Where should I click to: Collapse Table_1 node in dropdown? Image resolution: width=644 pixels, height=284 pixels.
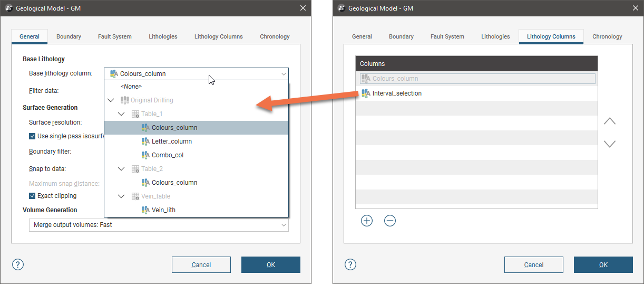pos(121,114)
